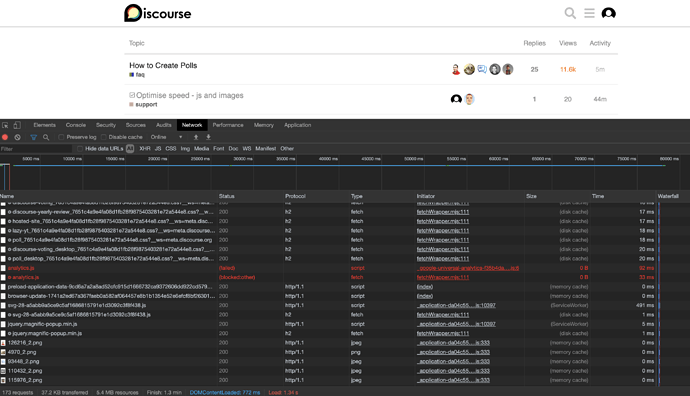Import HAR file with upload arrow
Image resolution: width=690 pixels, height=396 pixels.
196,137
